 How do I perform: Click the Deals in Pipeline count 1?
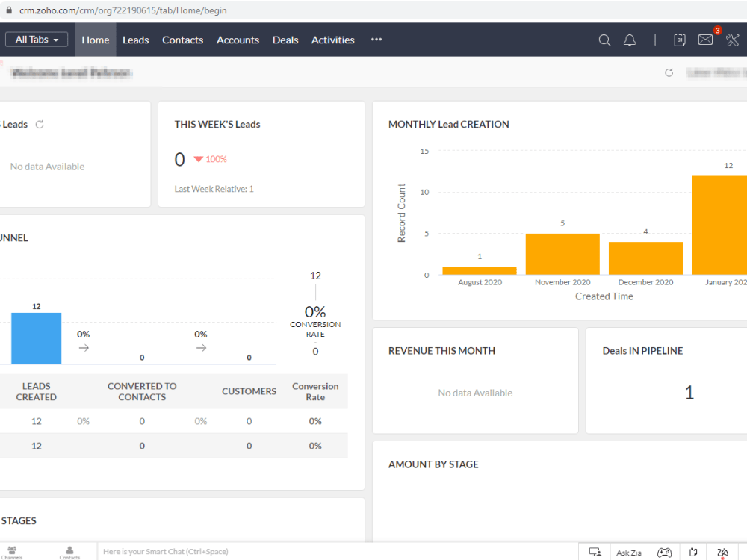point(689,393)
